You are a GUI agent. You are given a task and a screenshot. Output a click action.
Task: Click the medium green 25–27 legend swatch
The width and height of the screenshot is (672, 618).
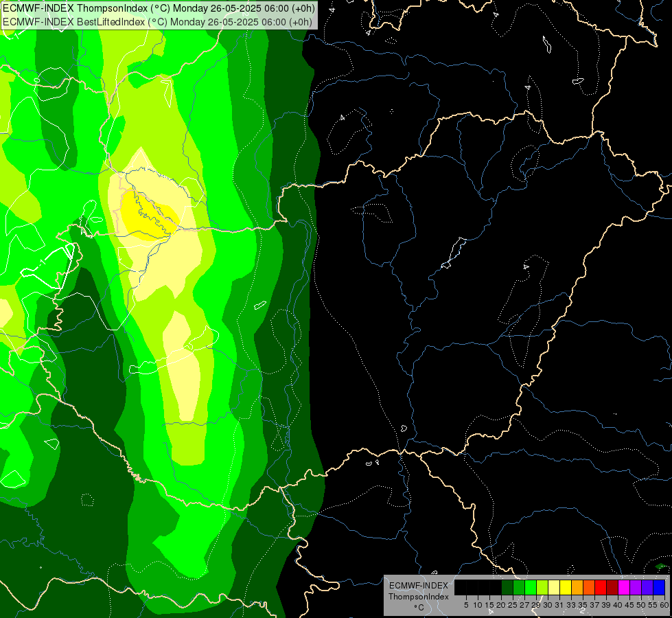click(519, 587)
